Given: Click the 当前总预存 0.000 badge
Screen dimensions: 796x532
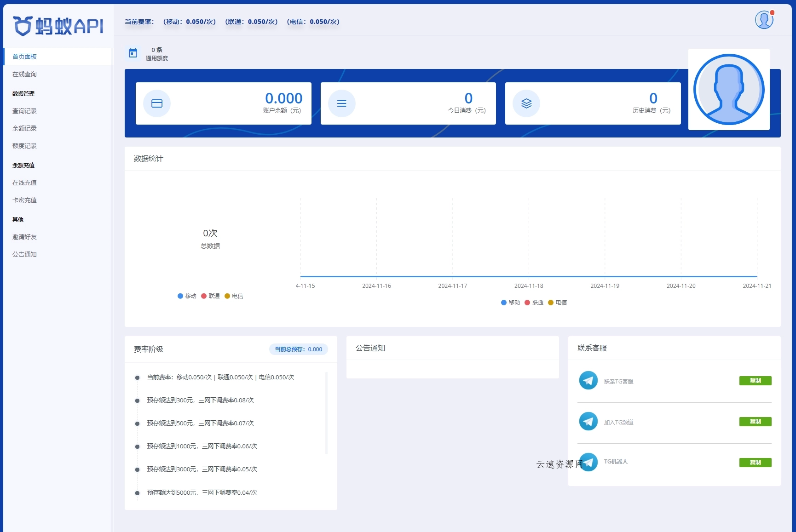Looking at the screenshot, I should pyautogui.click(x=298, y=349).
